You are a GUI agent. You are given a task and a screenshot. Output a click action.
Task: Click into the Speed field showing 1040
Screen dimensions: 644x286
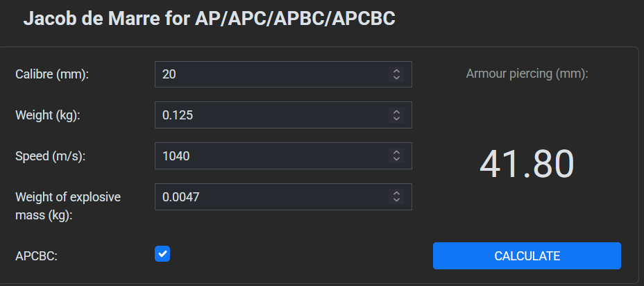pyautogui.click(x=271, y=156)
